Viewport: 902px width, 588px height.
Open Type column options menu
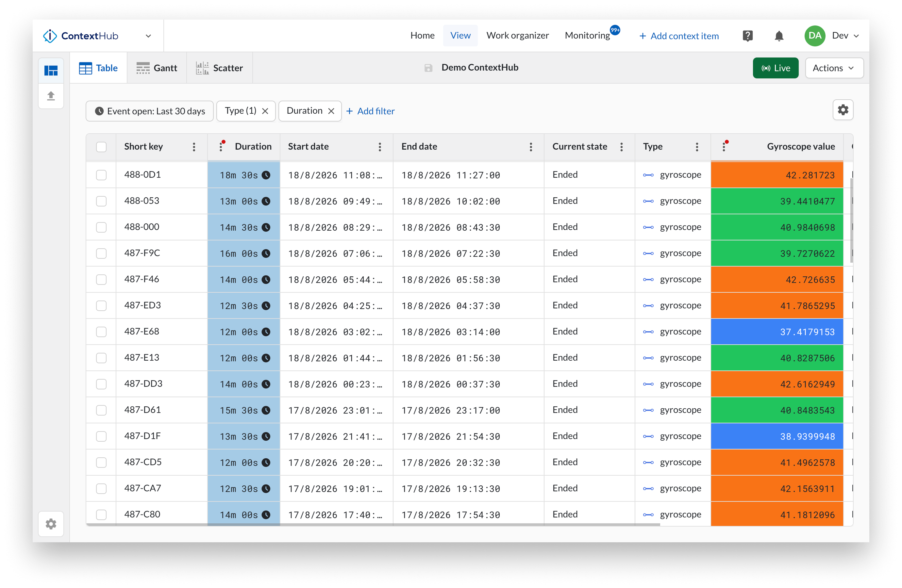pyautogui.click(x=697, y=147)
